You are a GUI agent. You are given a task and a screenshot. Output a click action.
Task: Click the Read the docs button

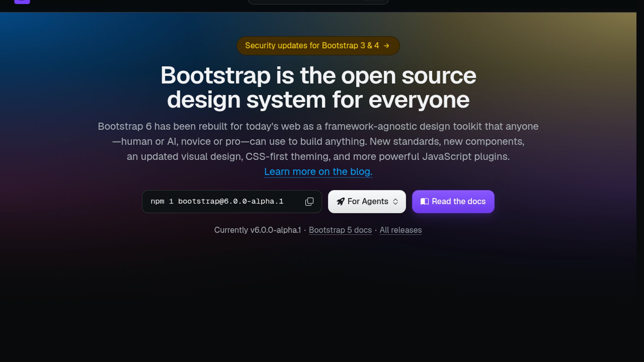click(x=453, y=201)
